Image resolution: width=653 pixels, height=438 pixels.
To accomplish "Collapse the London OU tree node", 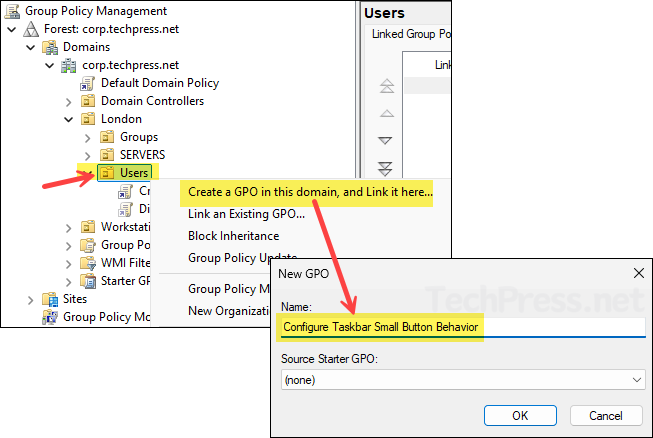I will click(x=69, y=119).
